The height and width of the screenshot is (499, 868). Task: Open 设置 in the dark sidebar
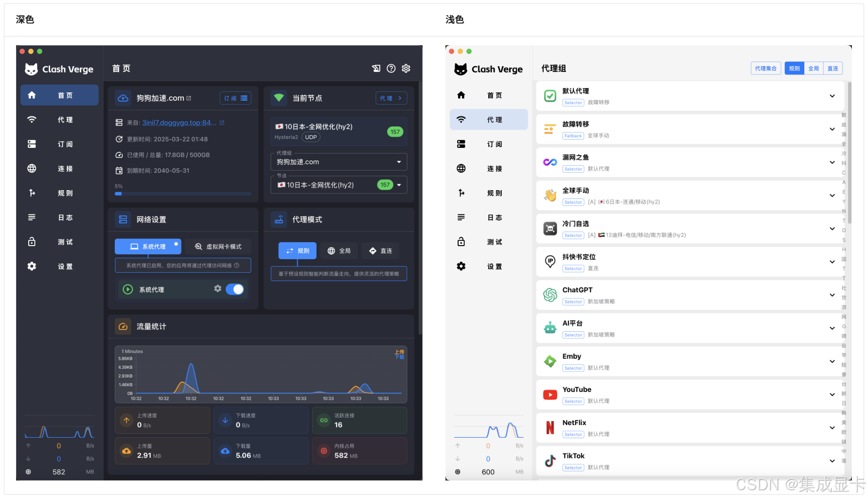coord(59,266)
